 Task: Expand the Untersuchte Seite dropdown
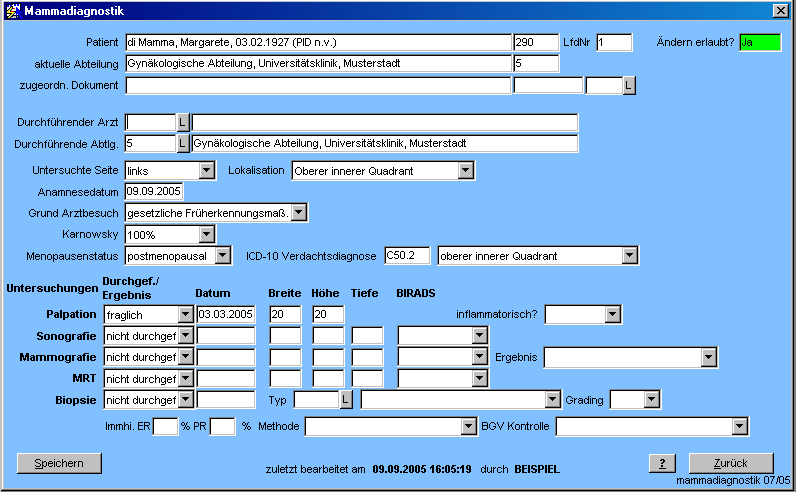click(x=206, y=171)
